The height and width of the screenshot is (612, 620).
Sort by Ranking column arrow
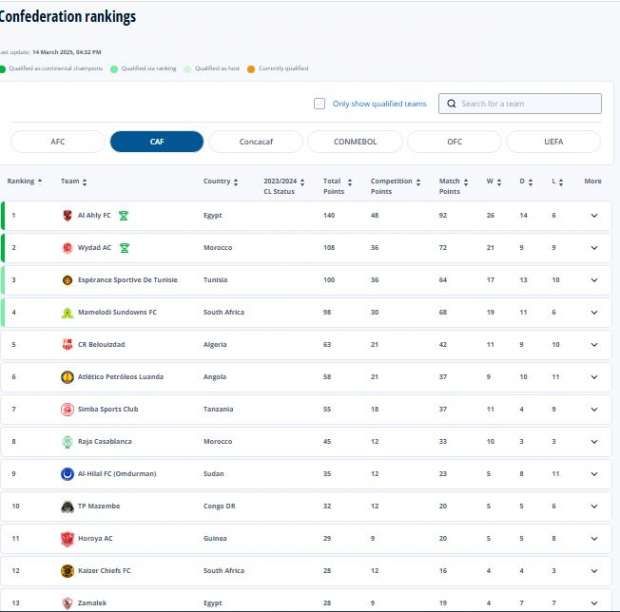point(40,181)
